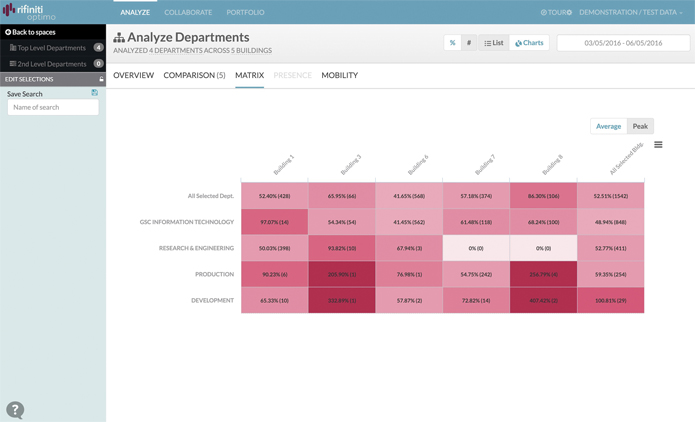
Task: Toggle the percent display mode
Action: [x=453, y=43]
